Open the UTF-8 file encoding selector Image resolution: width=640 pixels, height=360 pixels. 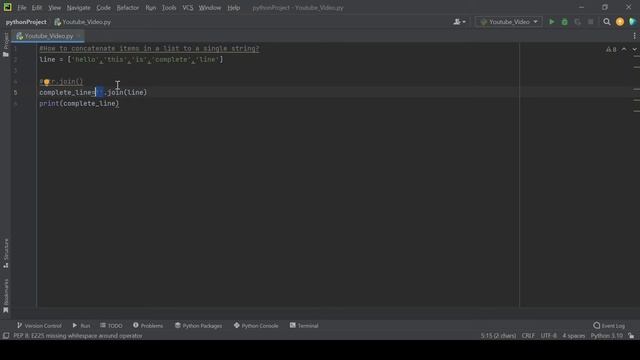click(549, 336)
